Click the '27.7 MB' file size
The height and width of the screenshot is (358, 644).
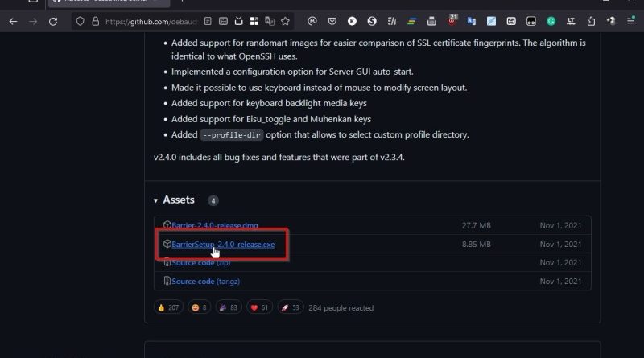tap(476, 225)
